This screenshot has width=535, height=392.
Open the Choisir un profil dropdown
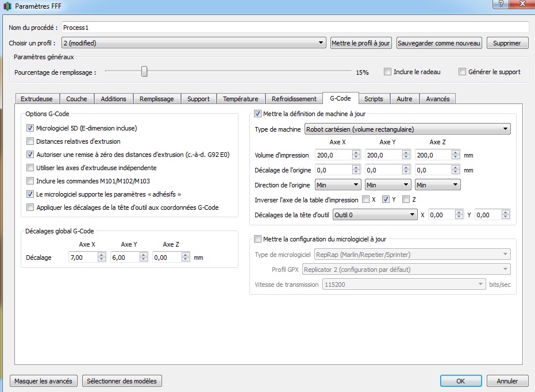point(194,43)
